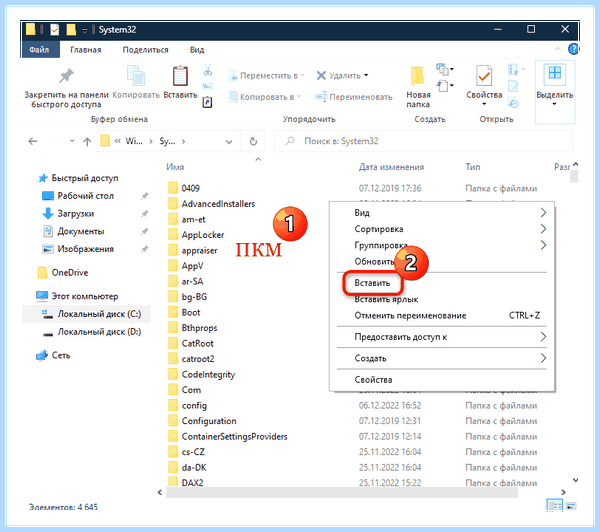600x532 pixels.
Task: Go up one folder level arrow
Action: [x=87, y=142]
